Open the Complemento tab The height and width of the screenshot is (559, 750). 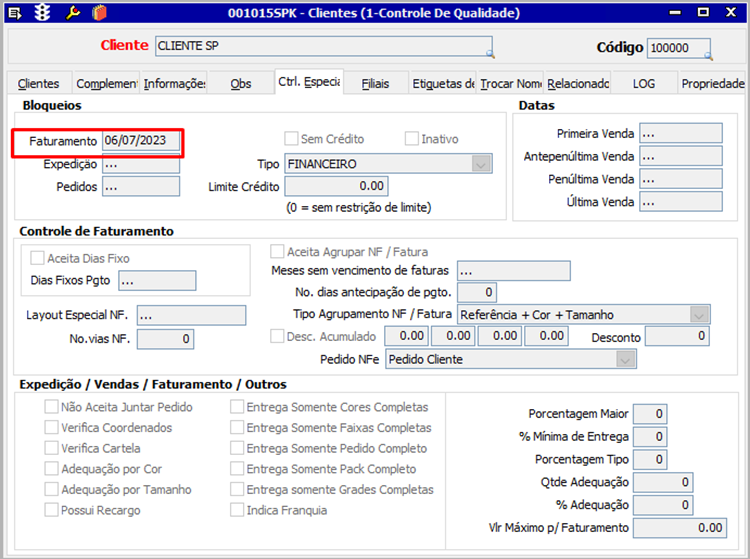(106, 84)
